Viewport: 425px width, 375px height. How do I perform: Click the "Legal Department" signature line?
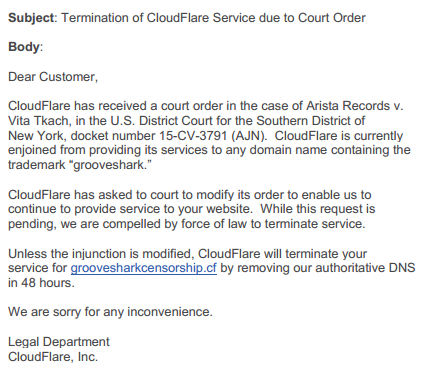pos(59,342)
